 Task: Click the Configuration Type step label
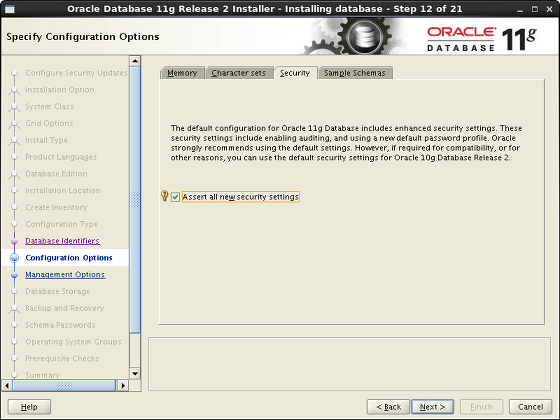click(x=61, y=224)
